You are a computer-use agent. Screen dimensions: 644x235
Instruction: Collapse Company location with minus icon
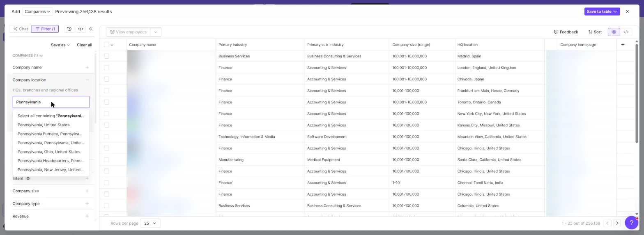pyautogui.click(x=87, y=80)
